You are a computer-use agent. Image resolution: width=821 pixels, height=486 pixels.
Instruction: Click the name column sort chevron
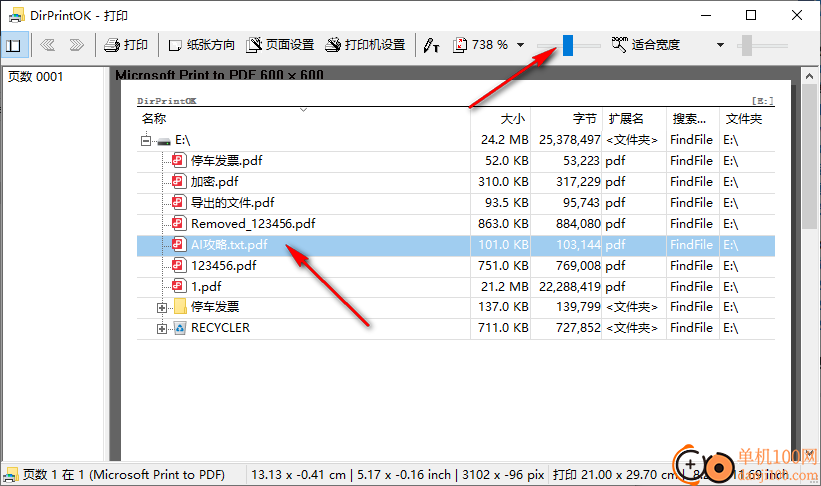(x=303, y=110)
